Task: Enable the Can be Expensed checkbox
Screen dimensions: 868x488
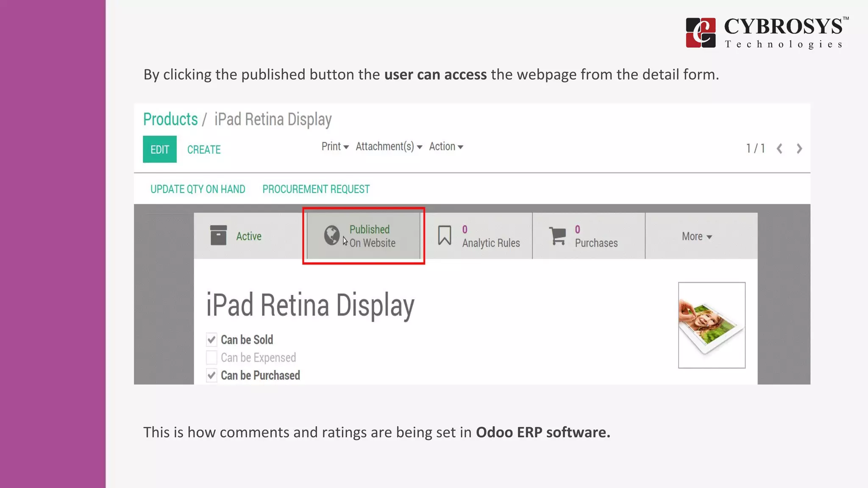Action: (x=211, y=358)
